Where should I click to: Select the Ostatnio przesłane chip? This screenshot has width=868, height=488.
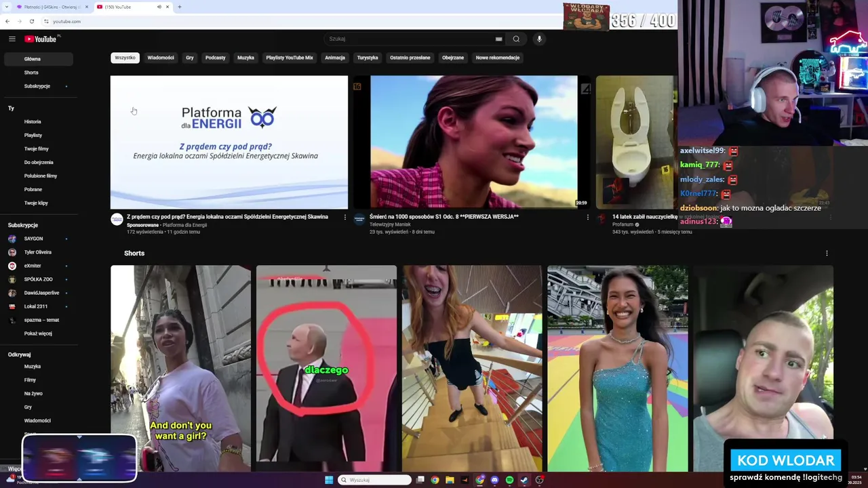tap(410, 58)
